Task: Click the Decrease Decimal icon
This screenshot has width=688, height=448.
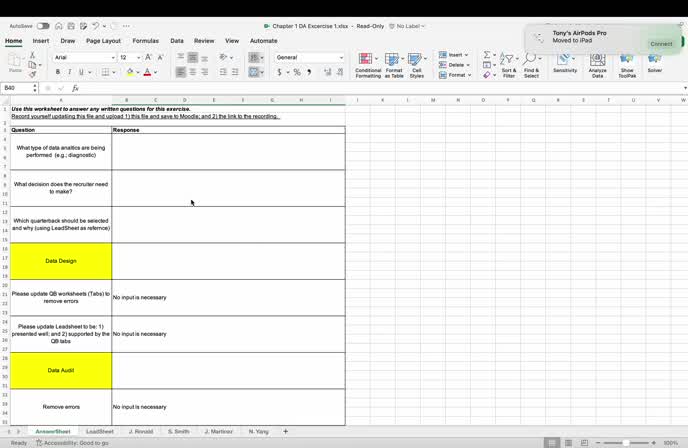Action: (x=340, y=72)
